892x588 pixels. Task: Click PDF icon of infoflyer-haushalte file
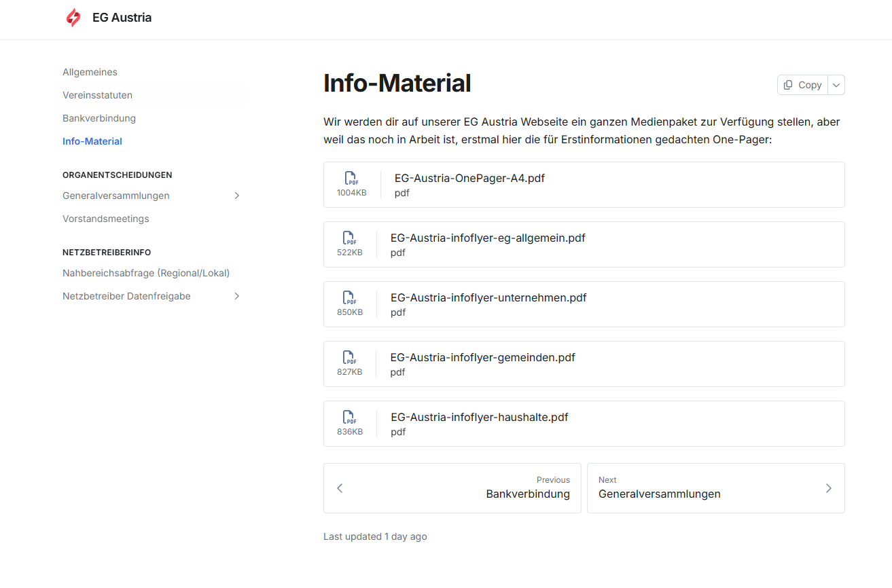click(349, 418)
